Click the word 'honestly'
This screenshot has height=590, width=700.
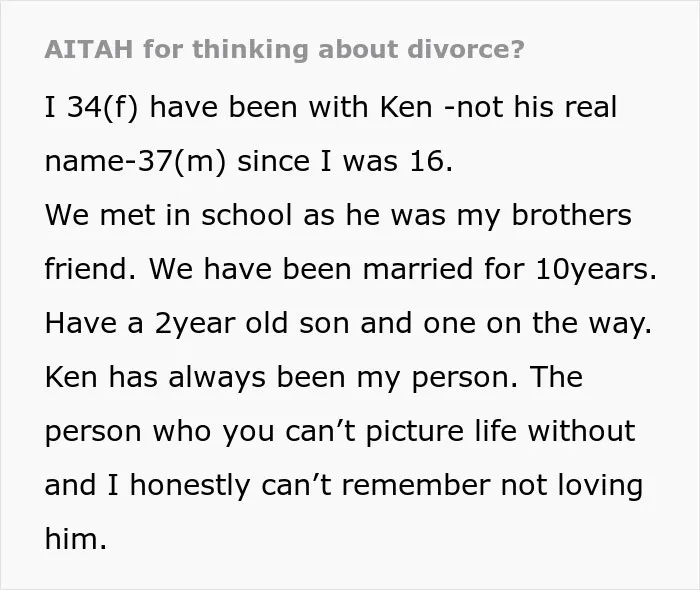tap(190, 486)
